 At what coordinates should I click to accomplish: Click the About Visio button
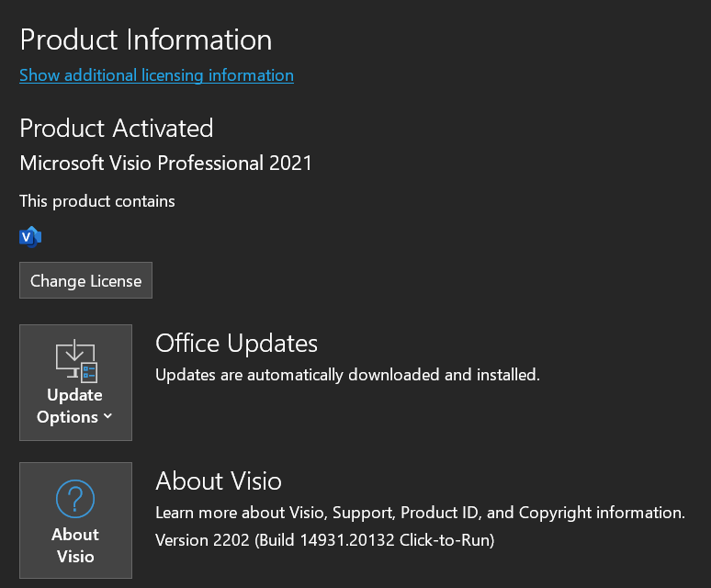[75, 520]
